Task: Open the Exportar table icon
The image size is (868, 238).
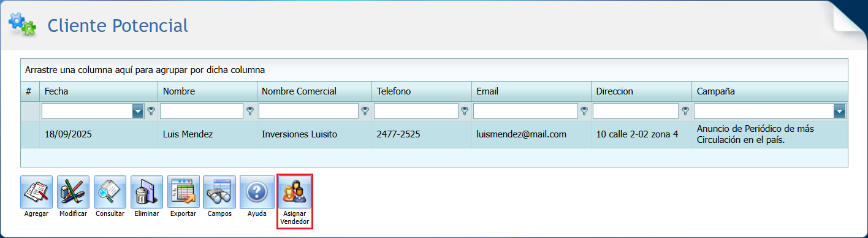Action: 183,192
